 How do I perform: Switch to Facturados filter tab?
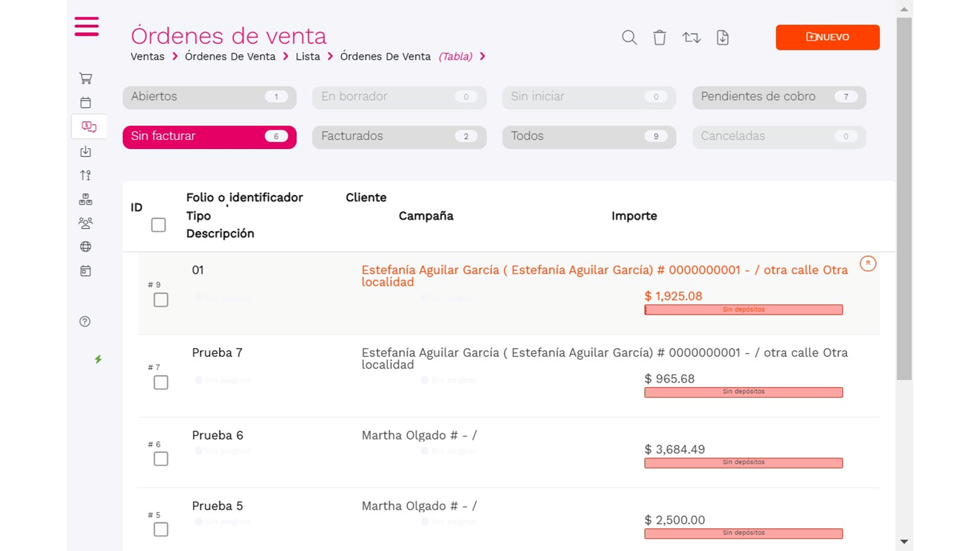pos(399,136)
